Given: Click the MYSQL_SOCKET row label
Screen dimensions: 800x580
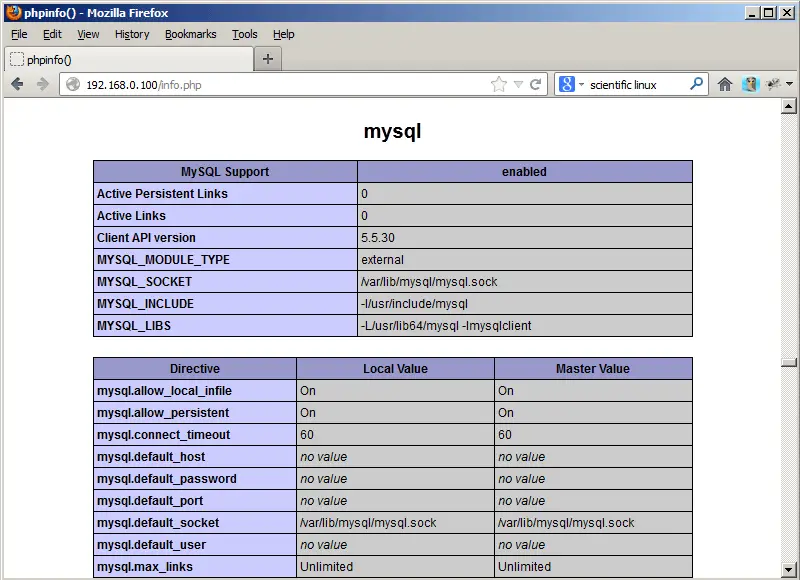Looking at the screenshot, I should [225, 282].
